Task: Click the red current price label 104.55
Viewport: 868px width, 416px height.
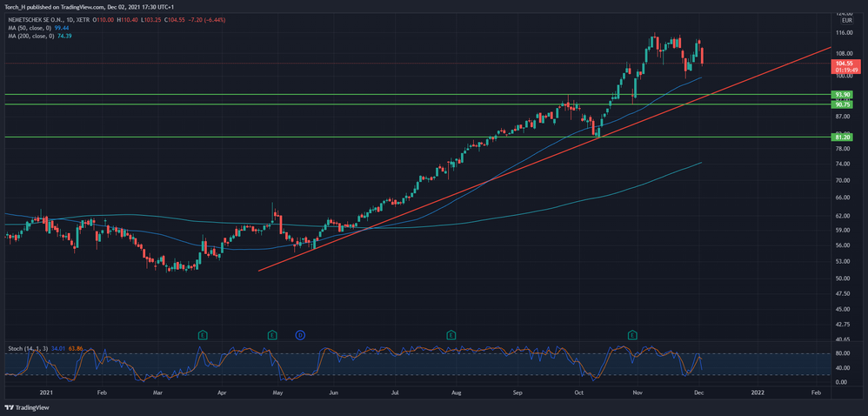Action: pos(842,64)
